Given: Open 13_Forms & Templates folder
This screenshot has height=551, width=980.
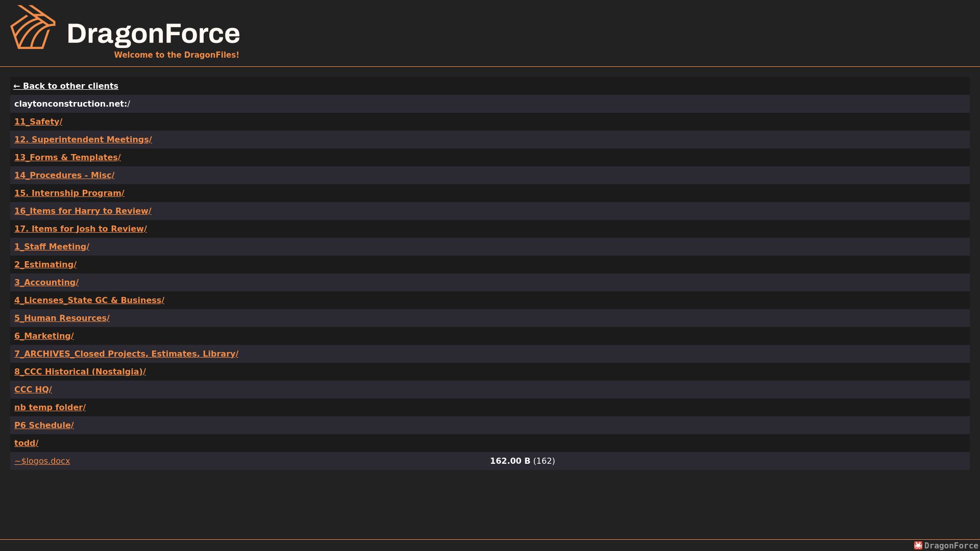Looking at the screenshot, I should 67,157.
